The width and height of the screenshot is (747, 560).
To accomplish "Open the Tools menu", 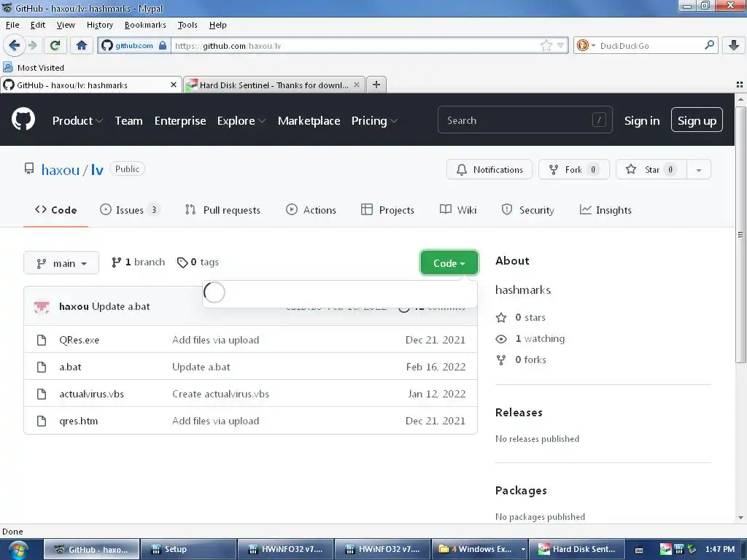I will pos(187,25).
